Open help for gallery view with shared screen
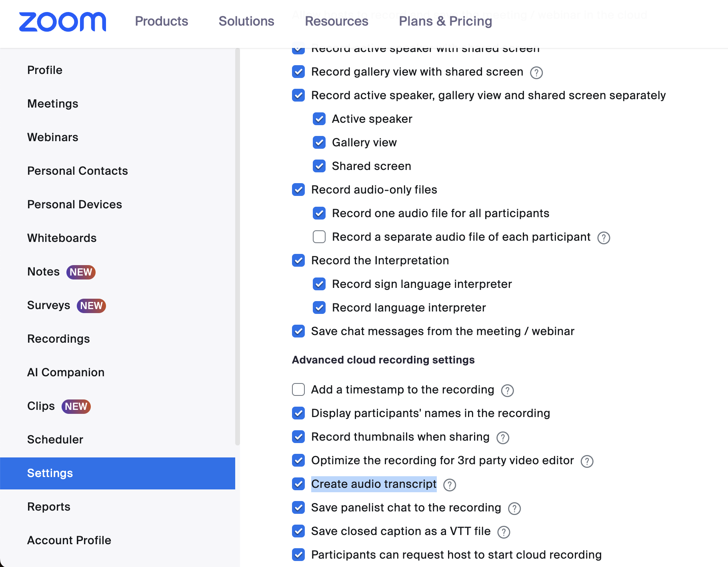 pyautogui.click(x=536, y=73)
